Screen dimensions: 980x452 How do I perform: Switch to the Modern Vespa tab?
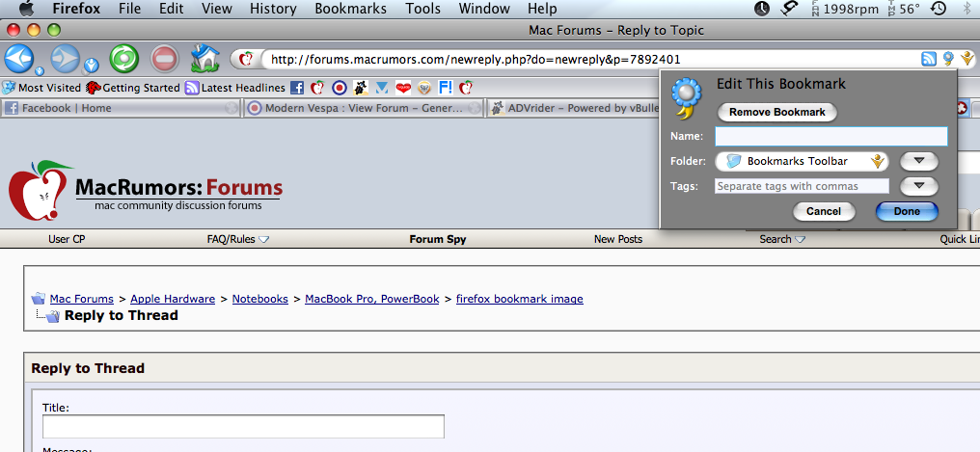tap(364, 108)
